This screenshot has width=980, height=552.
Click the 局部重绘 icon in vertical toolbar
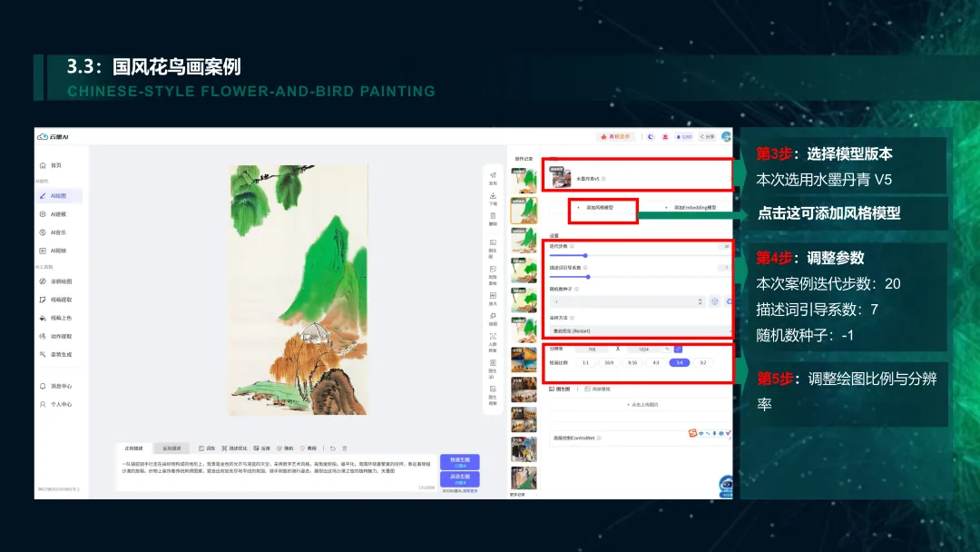[493, 269]
